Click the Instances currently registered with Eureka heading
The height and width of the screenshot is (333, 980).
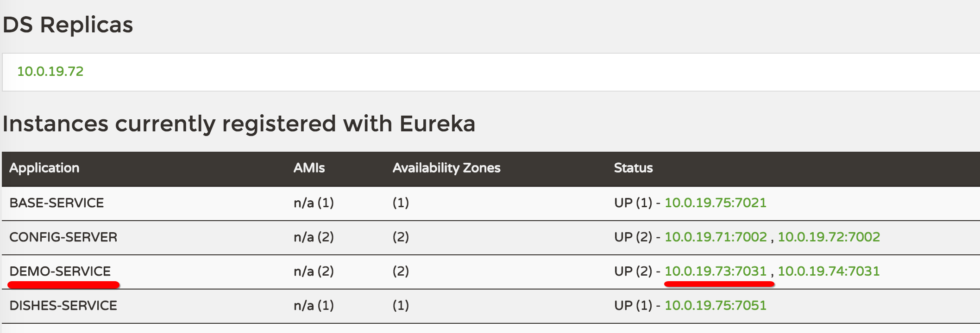point(239,124)
